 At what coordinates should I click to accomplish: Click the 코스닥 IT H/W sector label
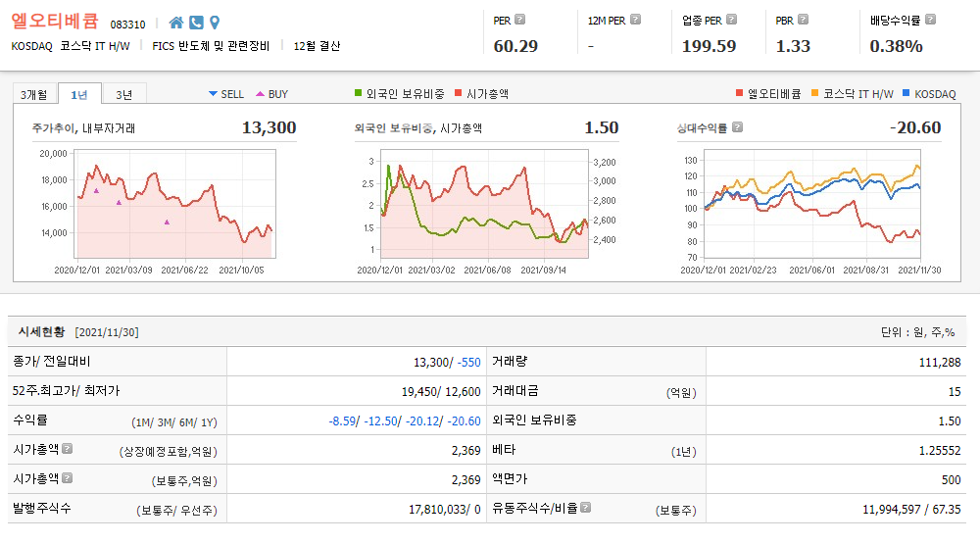click(95, 46)
